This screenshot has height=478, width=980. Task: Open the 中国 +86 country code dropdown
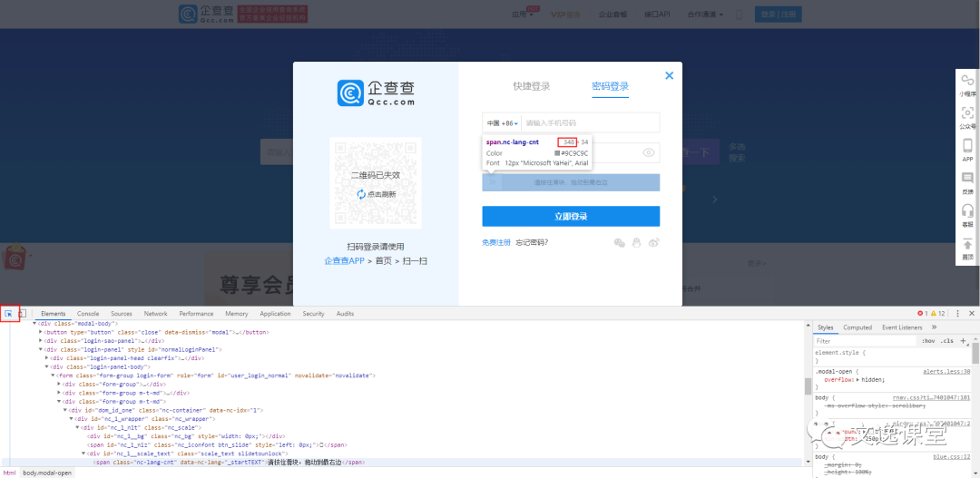(x=502, y=123)
